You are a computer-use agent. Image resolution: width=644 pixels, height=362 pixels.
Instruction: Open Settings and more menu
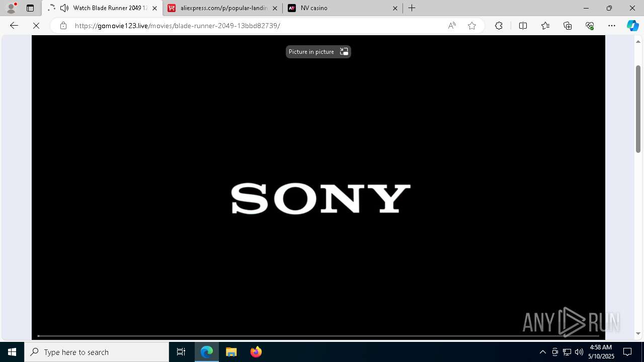click(612, 26)
